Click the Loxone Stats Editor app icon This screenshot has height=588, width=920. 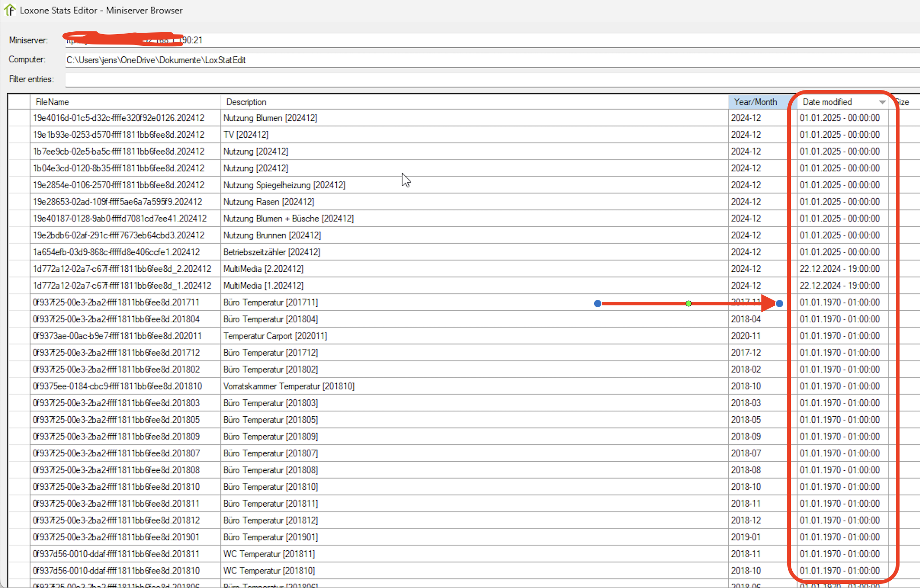tap(10, 10)
